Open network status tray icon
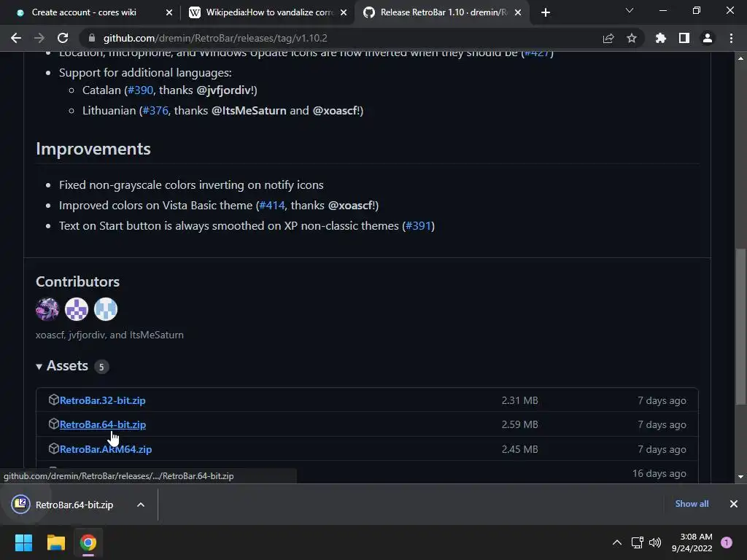Screen dimensions: 747x560 [637, 542]
